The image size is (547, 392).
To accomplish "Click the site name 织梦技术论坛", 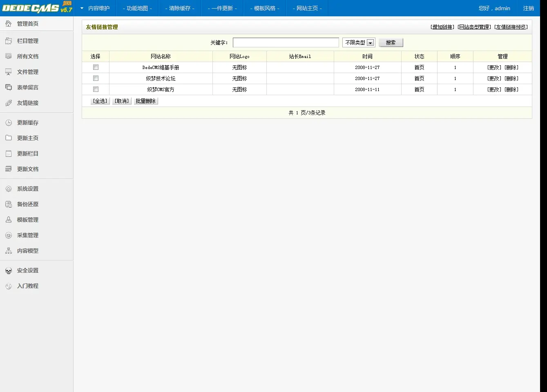I will click(161, 78).
